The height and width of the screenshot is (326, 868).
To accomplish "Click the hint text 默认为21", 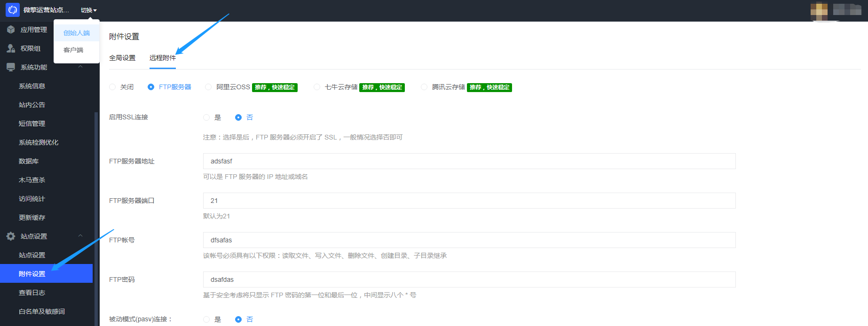I will 217,216.
